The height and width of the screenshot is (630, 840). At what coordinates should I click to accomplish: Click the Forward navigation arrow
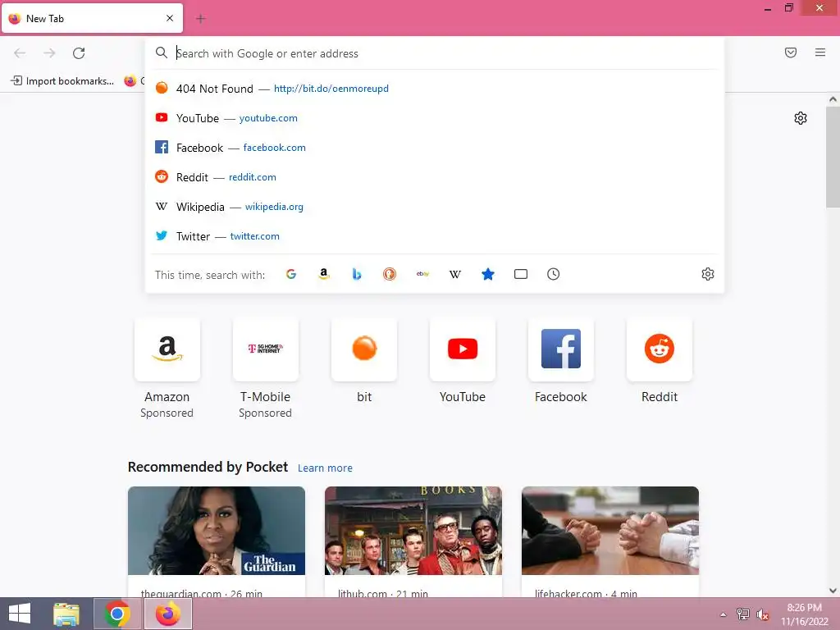pos(49,53)
